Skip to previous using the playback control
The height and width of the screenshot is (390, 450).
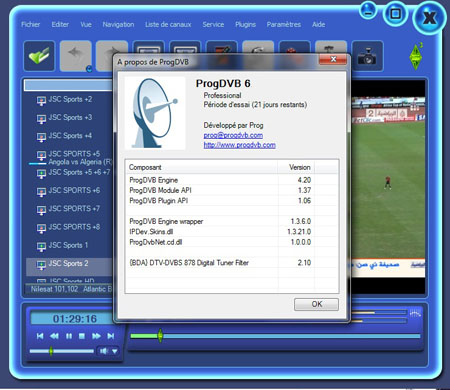(40, 336)
